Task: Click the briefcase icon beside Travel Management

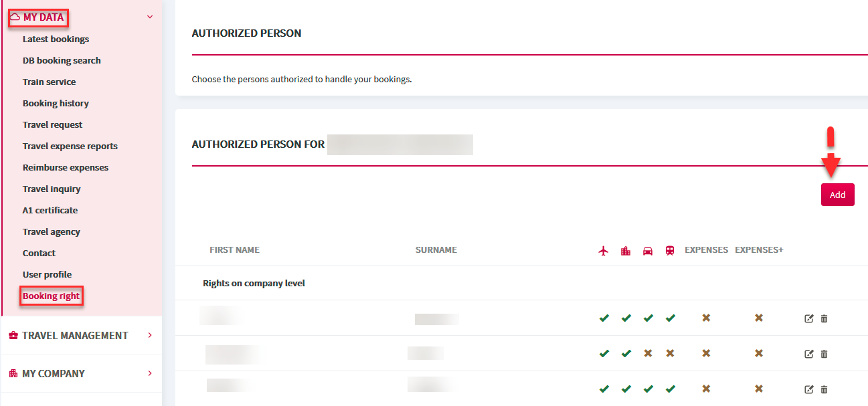Action: click(13, 336)
